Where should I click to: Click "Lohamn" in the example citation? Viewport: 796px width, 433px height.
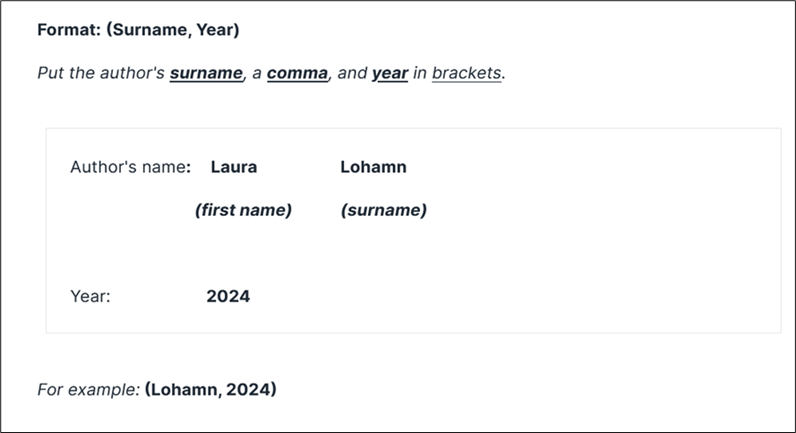(179, 389)
